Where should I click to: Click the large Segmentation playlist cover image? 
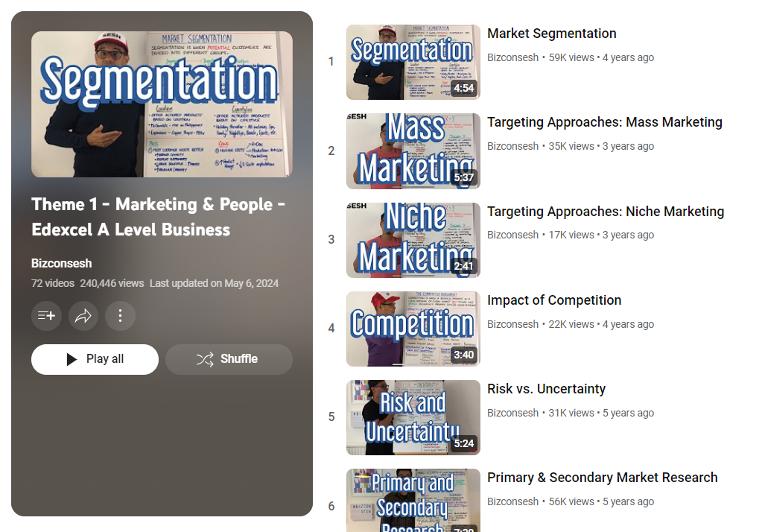[x=162, y=104]
